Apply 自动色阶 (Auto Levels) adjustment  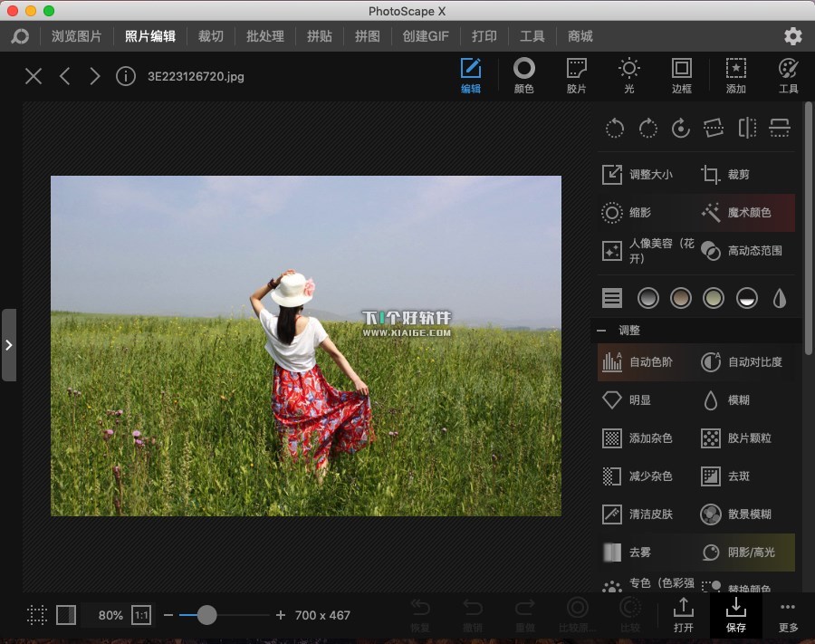(641, 362)
